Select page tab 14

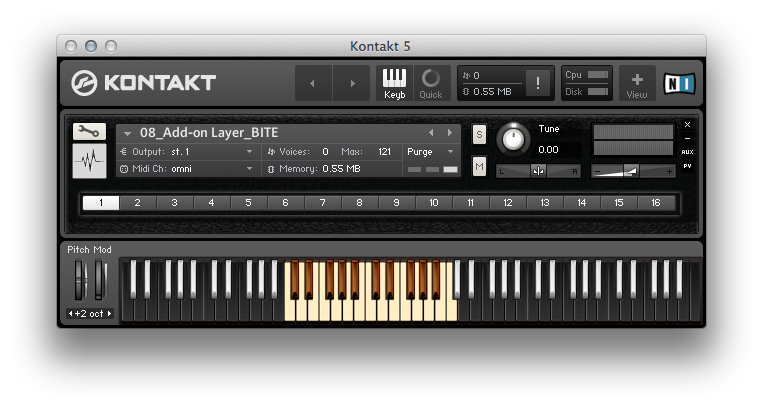pyautogui.click(x=581, y=203)
